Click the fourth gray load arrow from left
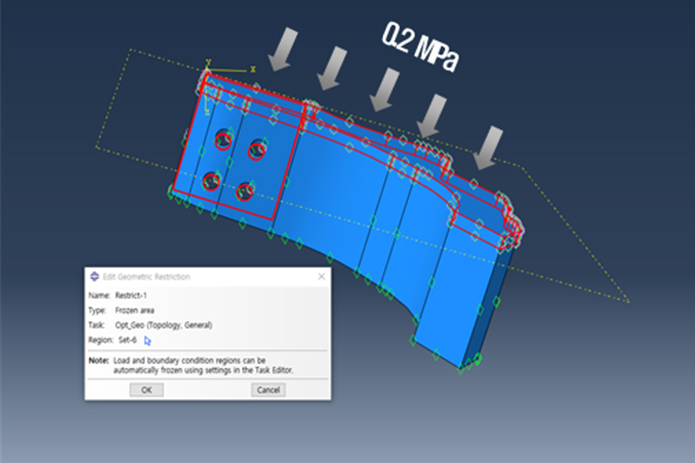 point(431,118)
